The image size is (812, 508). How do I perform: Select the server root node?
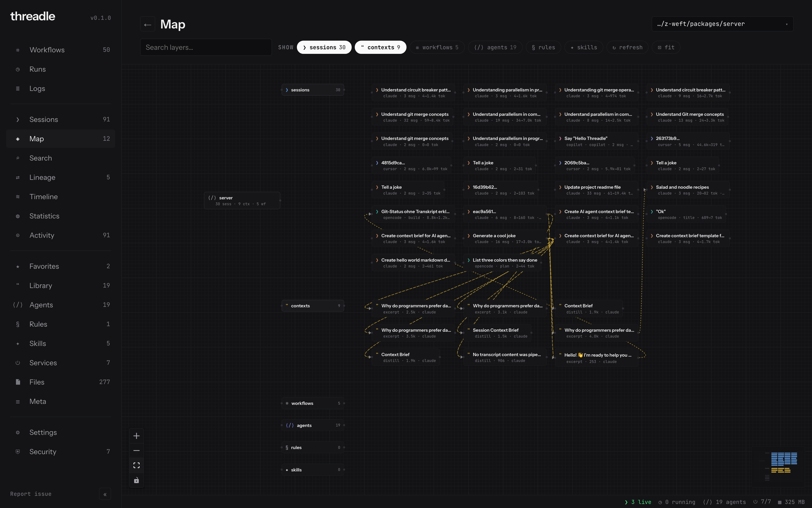[x=242, y=201]
